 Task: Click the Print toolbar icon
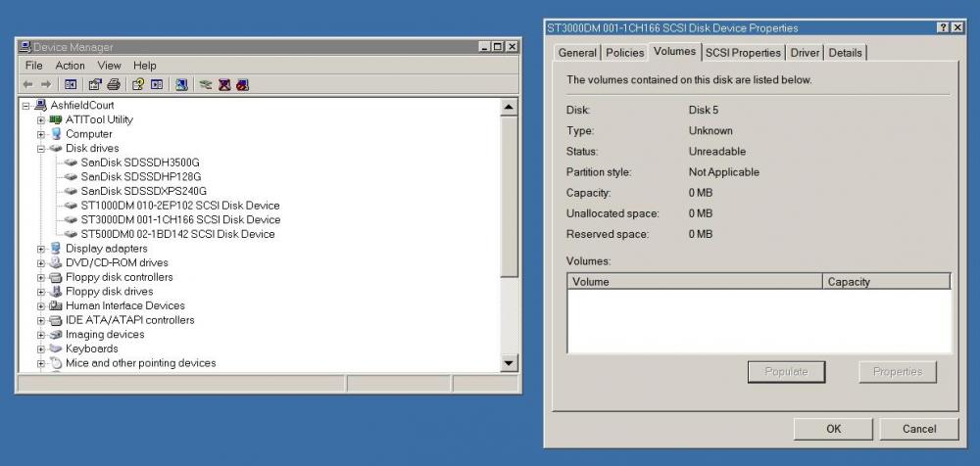point(114,85)
